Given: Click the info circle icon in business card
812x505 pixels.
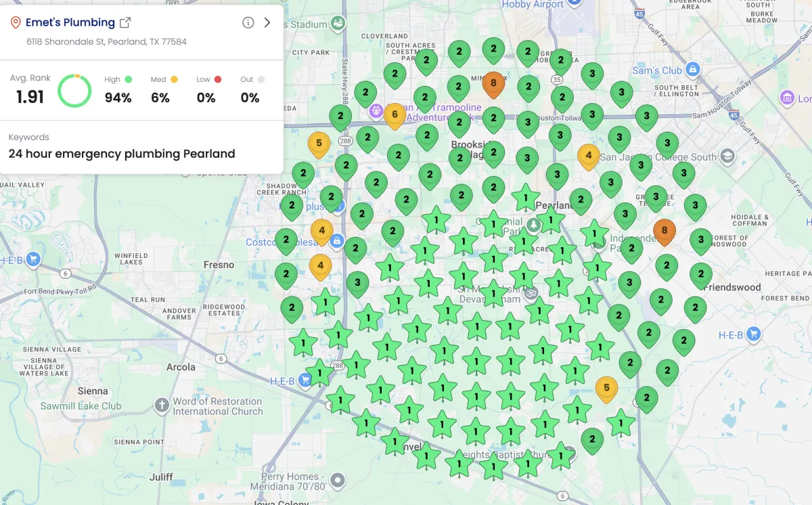Looking at the screenshot, I should pos(248,22).
